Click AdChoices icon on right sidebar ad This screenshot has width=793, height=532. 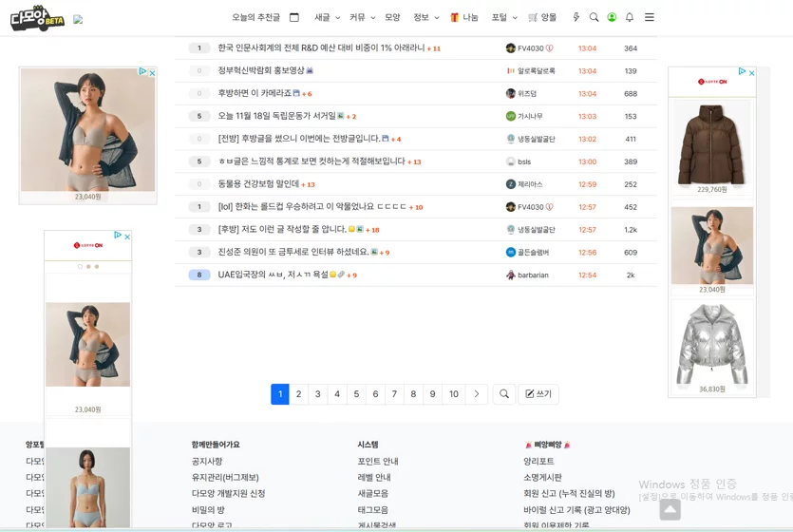(x=742, y=71)
